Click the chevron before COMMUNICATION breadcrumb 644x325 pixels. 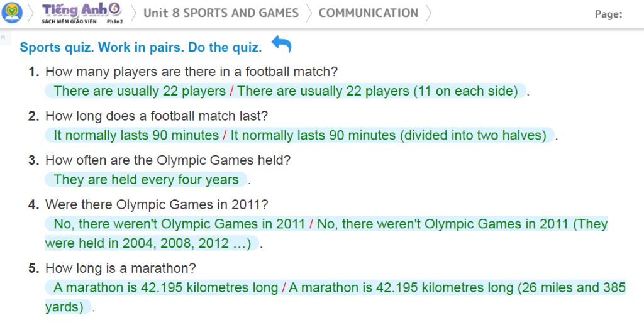point(309,13)
